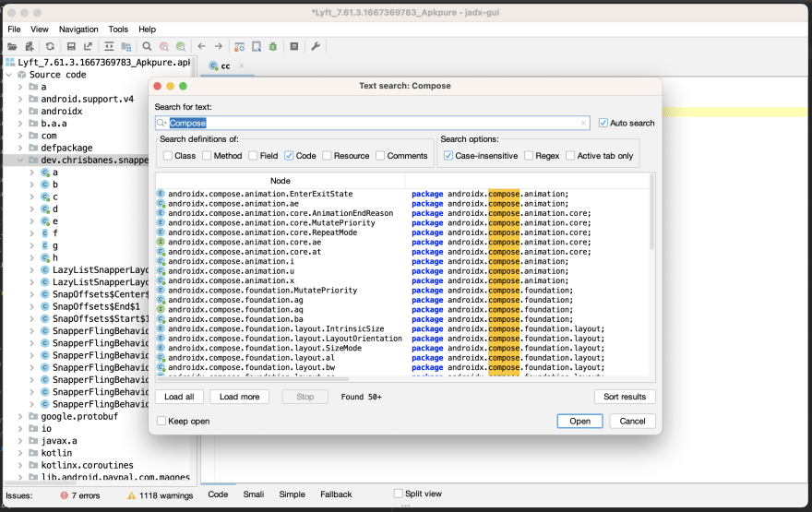Screen dimensions: 812x512
Task: Collapse the dev.chrisbanes.snapper package
Action: 20,160
